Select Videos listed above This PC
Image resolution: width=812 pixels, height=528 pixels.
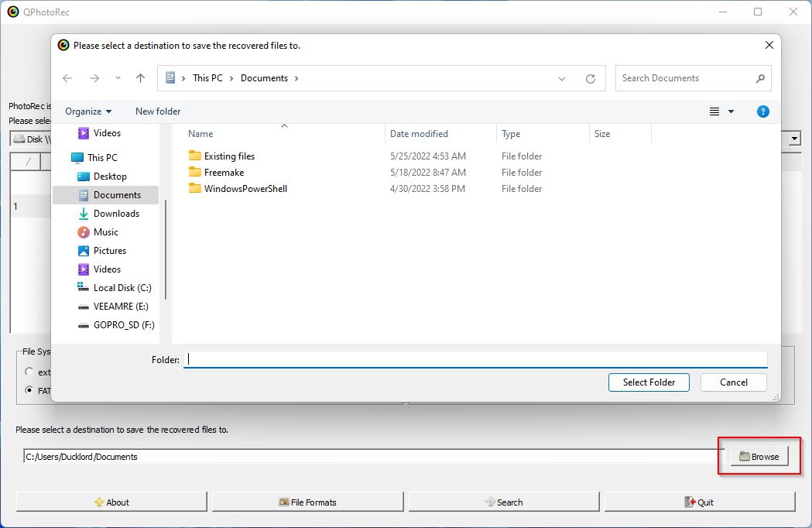(99, 133)
